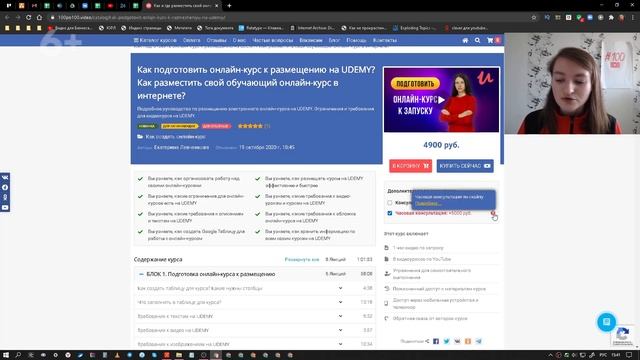
Task: Open the search magnifier in navbar
Action: (x=477, y=40)
